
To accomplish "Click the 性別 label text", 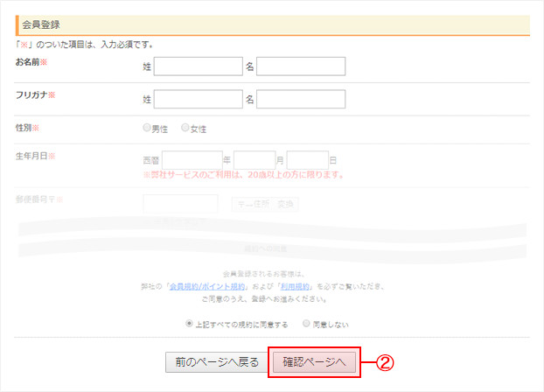I will (24, 128).
